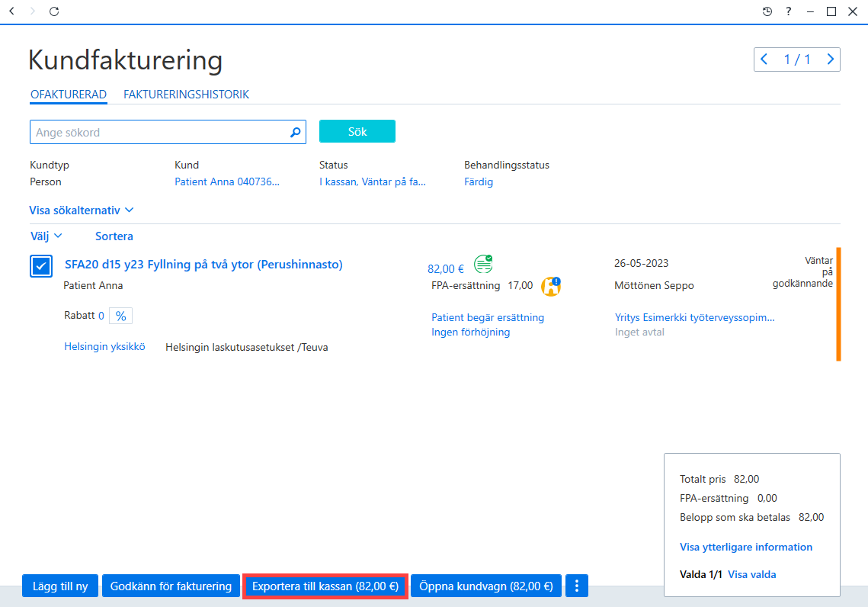Click the green invoice status icon

point(483,264)
